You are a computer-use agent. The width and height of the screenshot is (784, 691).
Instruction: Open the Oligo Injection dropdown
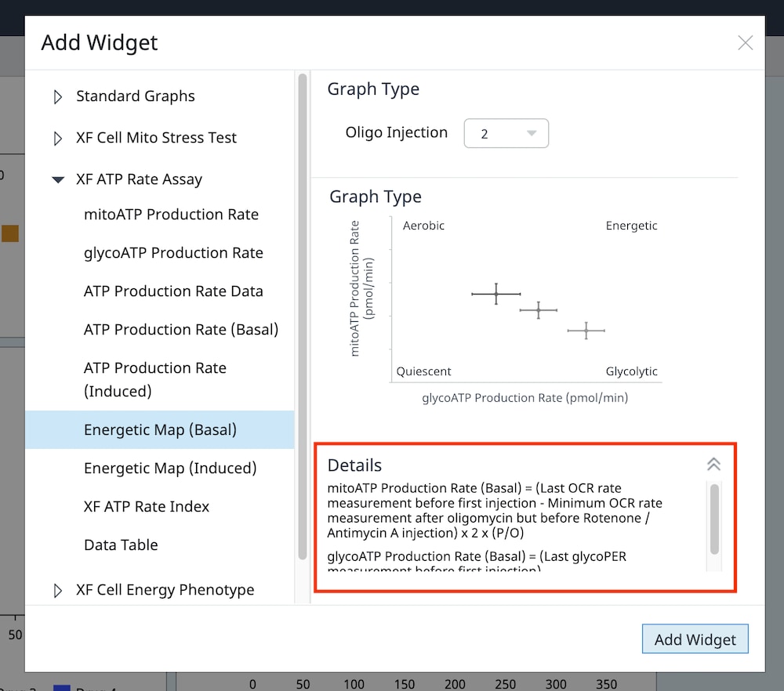(x=506, y=134)
